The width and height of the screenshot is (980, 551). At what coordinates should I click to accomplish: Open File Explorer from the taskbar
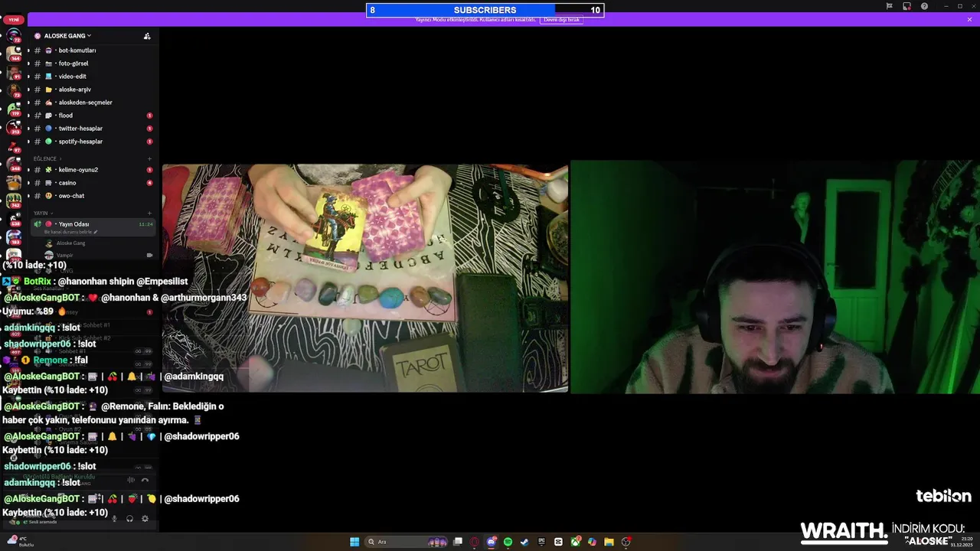pos(609,542)
